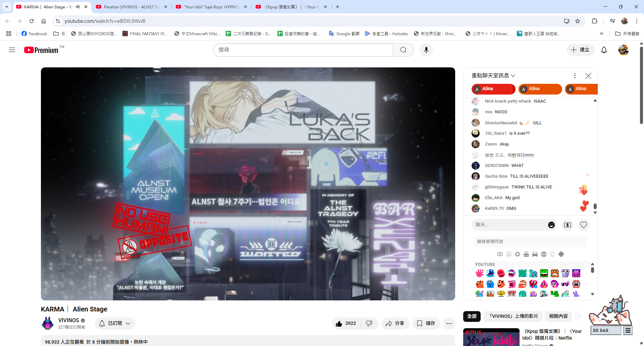Jump to food cake emoji category
This screenshot has width=644, height=346.
(526, 254)
